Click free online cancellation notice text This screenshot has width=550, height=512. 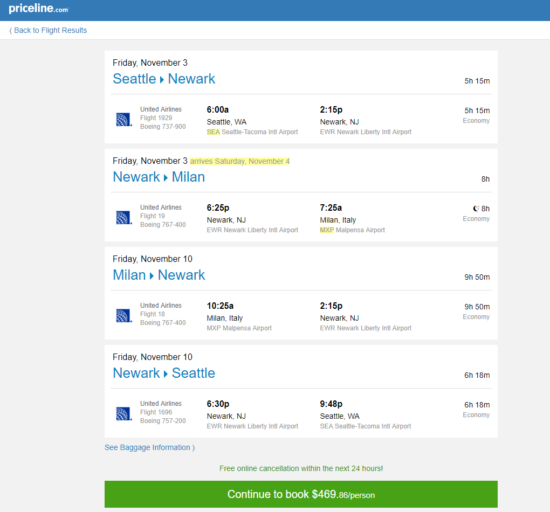(x=301, y=469)
